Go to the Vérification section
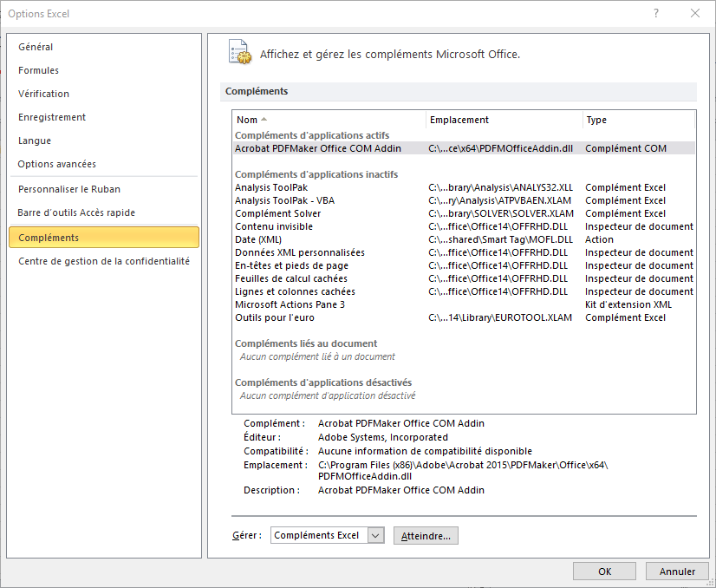The height and width of the screenshot is (588, 716). coord(43,94)
